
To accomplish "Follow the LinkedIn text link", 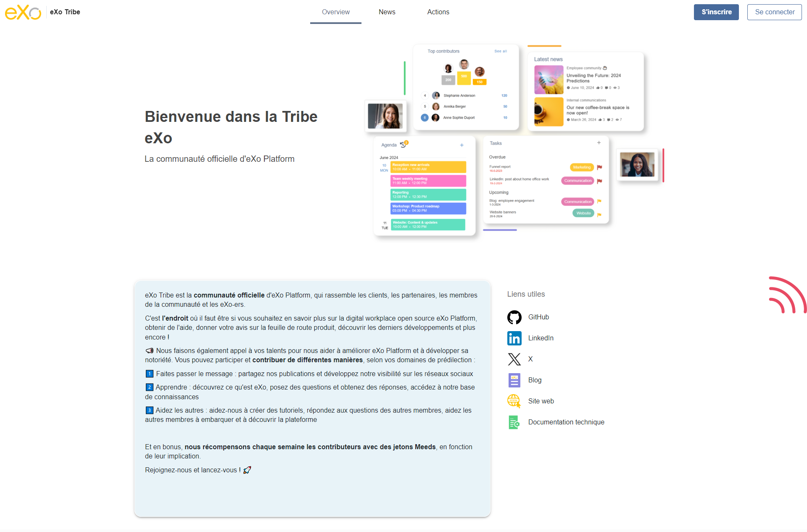I will click(x=541, y=338).
